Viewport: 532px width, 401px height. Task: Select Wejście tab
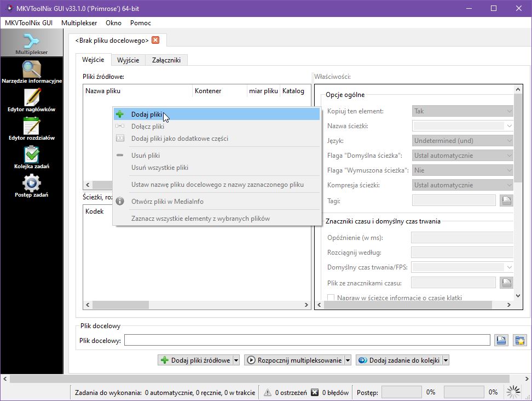[x=93, y=59]
